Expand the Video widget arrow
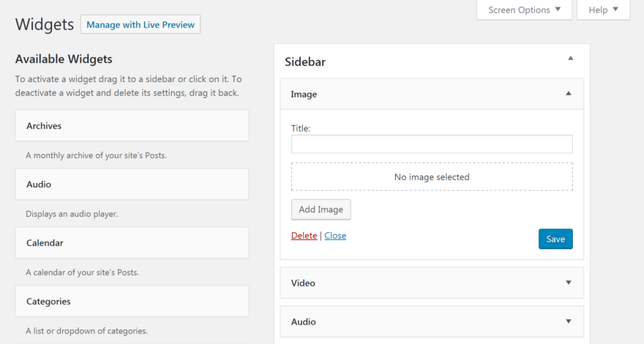 pos(568,283)
